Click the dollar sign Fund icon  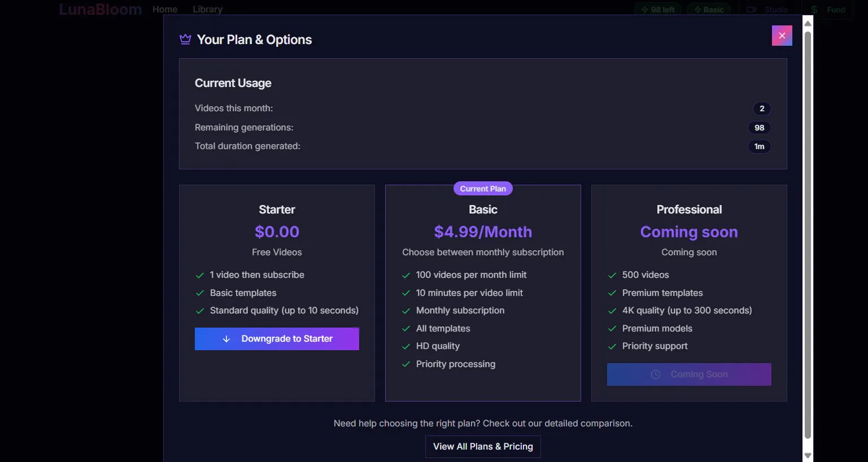pyautogui.click(x=814, y=10)
